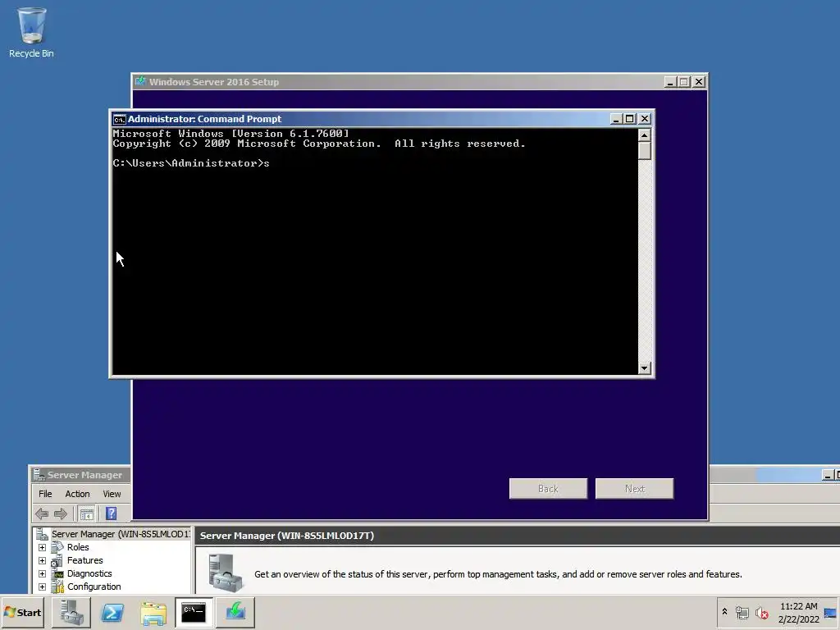Minimize the Windows Server 2016 Setup window
Image resolution: width=840 pixels, height=630 pixels.
(x=670, y=81)
